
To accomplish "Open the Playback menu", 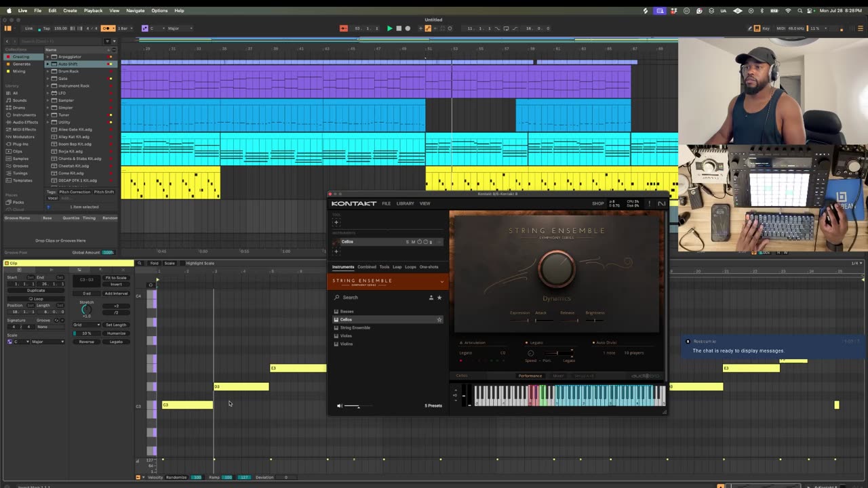I will click(x=93, y=10).
